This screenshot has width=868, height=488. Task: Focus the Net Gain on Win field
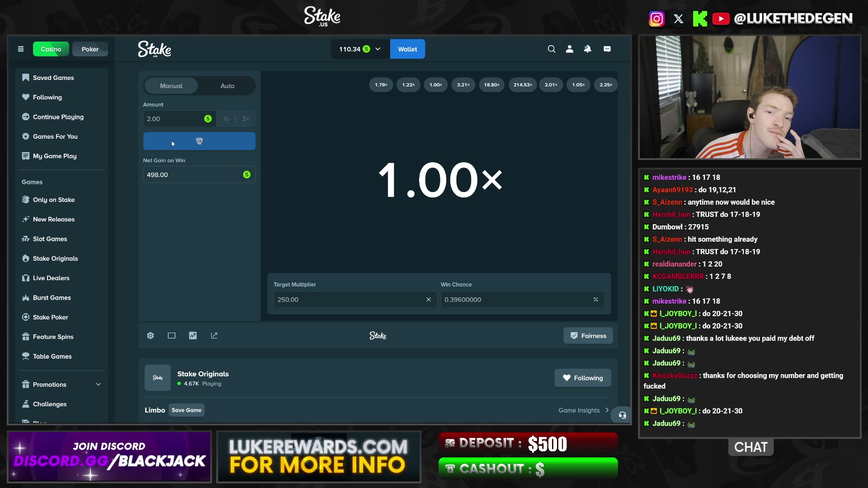[199, 175]
